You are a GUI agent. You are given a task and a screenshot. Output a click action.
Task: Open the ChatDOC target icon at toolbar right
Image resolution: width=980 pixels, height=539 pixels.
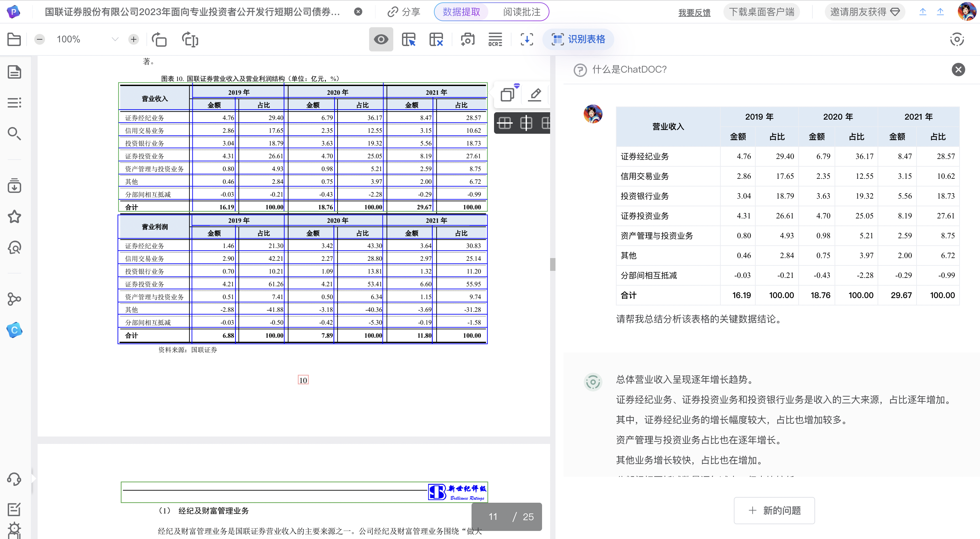957,39
